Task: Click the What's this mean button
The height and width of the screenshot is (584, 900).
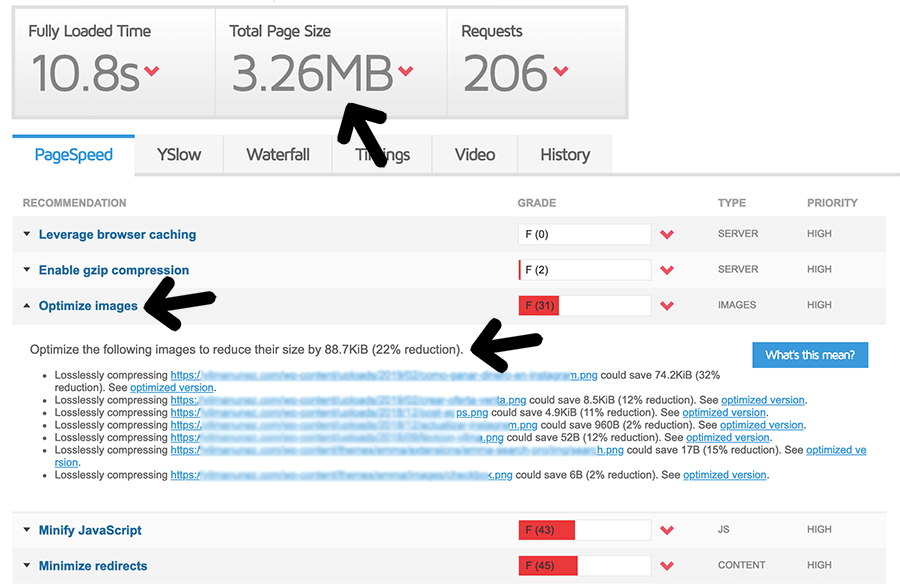Action: coord(810,355)
